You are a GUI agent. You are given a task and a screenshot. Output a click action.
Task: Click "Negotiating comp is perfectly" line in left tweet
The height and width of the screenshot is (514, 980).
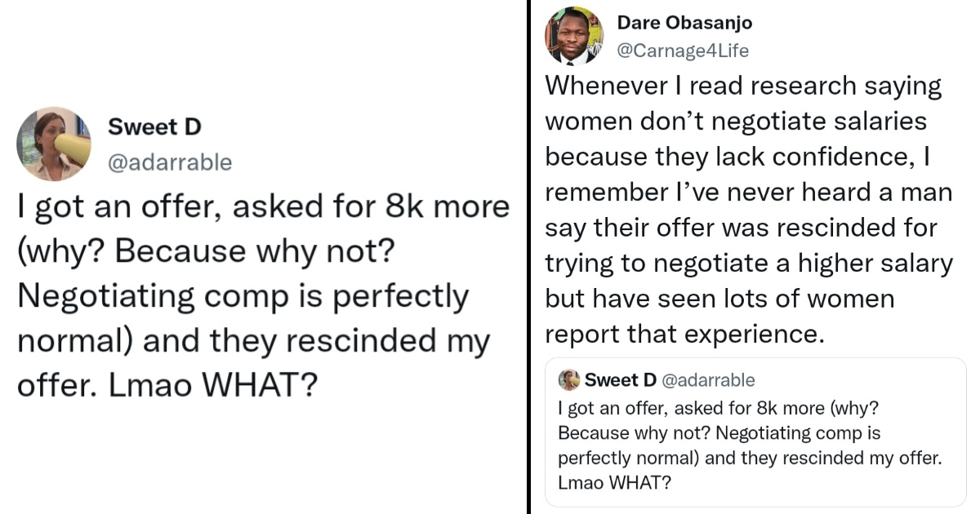243,296
